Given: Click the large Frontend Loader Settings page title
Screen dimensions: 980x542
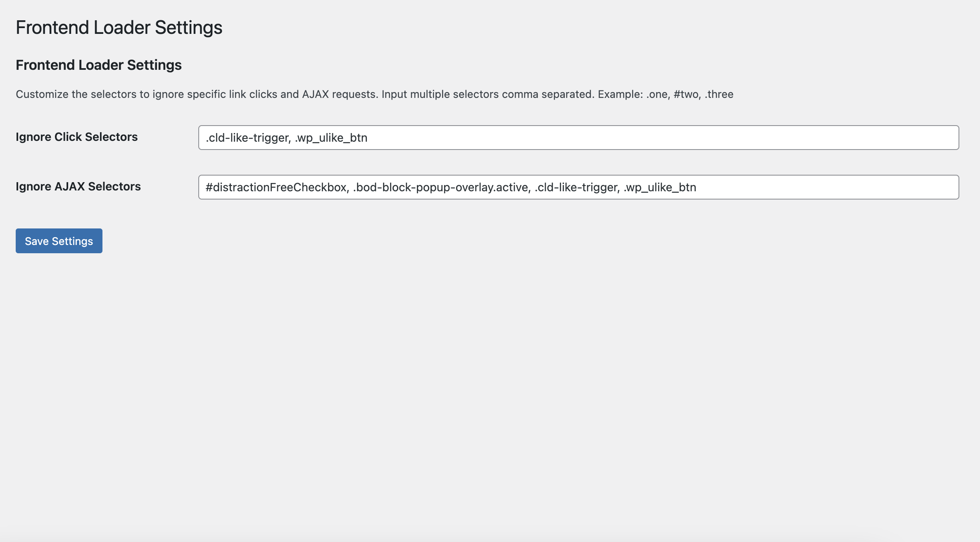Looking at the screenshot, I should pos(119,28).
